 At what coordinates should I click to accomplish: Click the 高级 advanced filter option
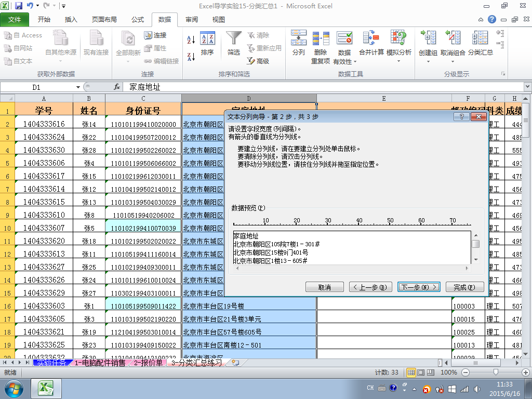(259, 61)
